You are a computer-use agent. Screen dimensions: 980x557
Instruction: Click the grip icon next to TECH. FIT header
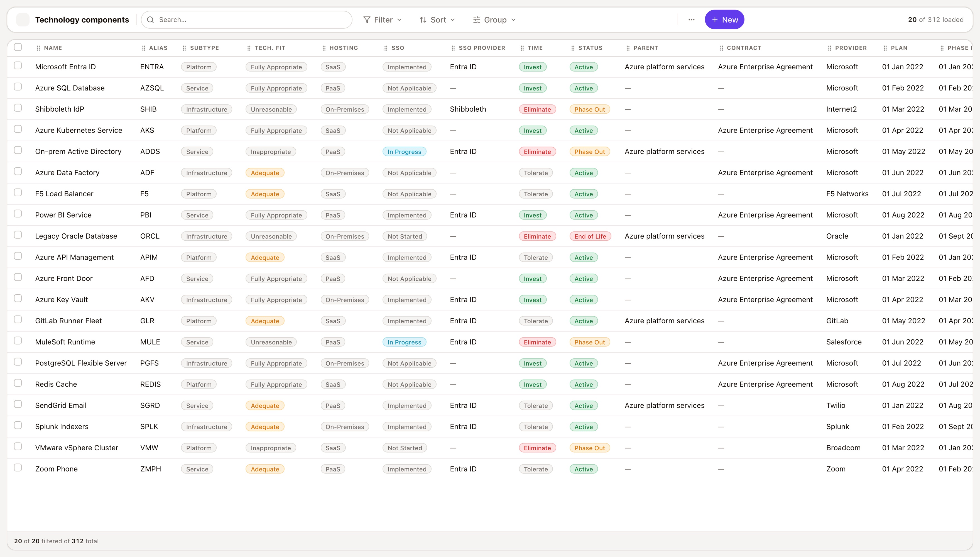pos(249,48)
